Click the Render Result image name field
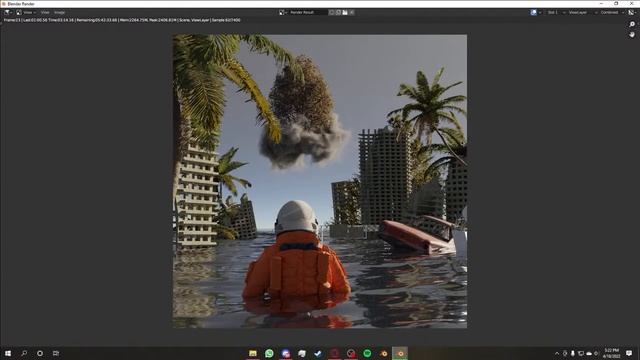The height and width of the screenshot is (360, 640). pyautogui.click(x=307, y=13)
